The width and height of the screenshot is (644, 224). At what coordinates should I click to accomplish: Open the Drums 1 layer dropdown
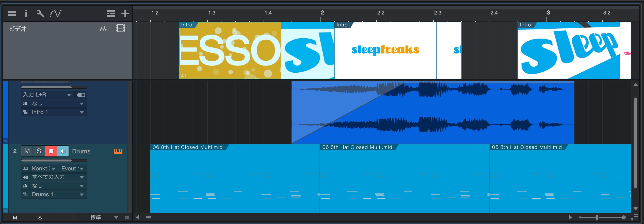[x=54, y=195]
